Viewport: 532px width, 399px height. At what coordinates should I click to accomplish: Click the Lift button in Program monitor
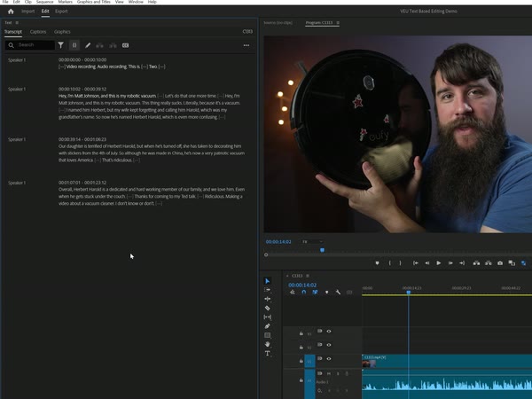tap(476, 263)
